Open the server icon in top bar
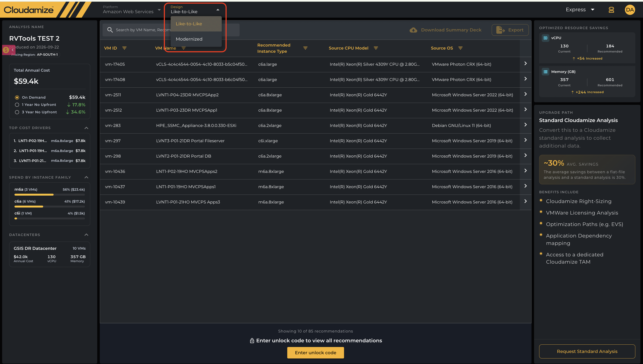 click(x=611, y=10)
